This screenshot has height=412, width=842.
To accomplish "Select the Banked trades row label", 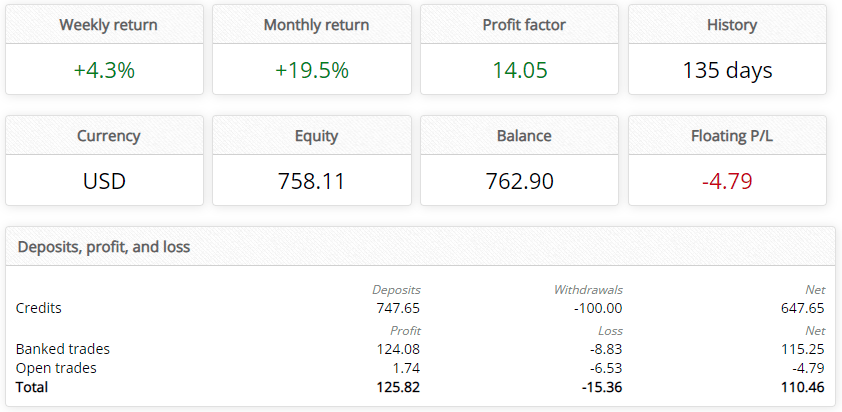I will coord(63,349).
